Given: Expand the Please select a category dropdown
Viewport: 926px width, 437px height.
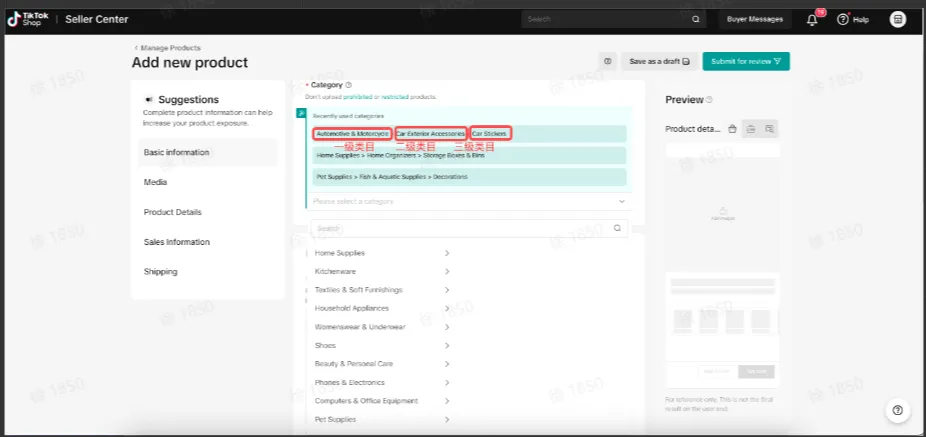Looking at the screenshot, I should [x=469, y=201].
